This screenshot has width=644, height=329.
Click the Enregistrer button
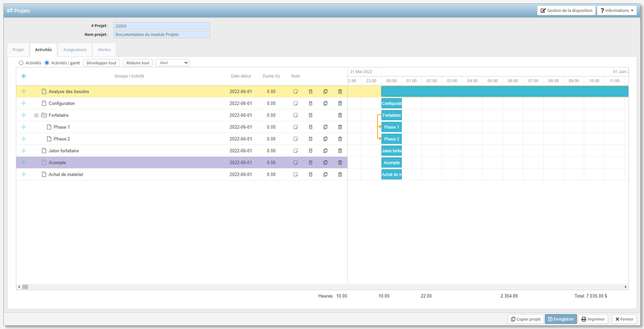tap(561, 319)
